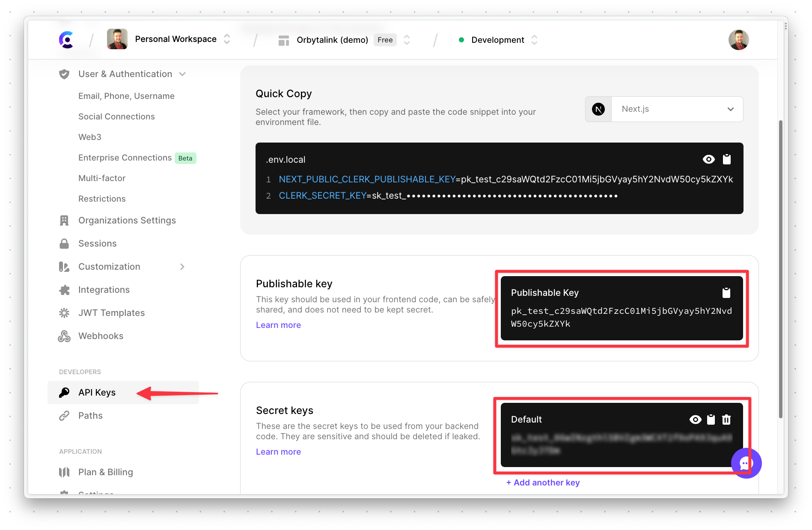812x530 pixels.
Task: Click the JWT Templates icon
Action: (x=64, y=313)
